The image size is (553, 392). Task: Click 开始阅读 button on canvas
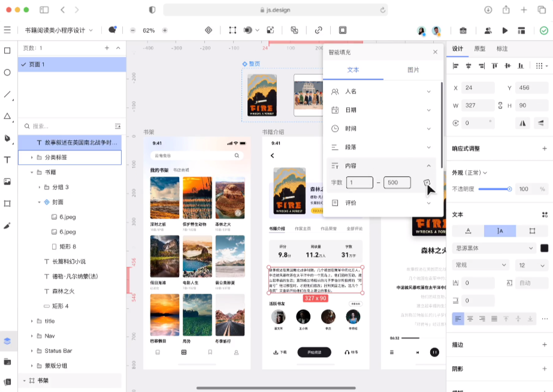click(x=315, y=352)
